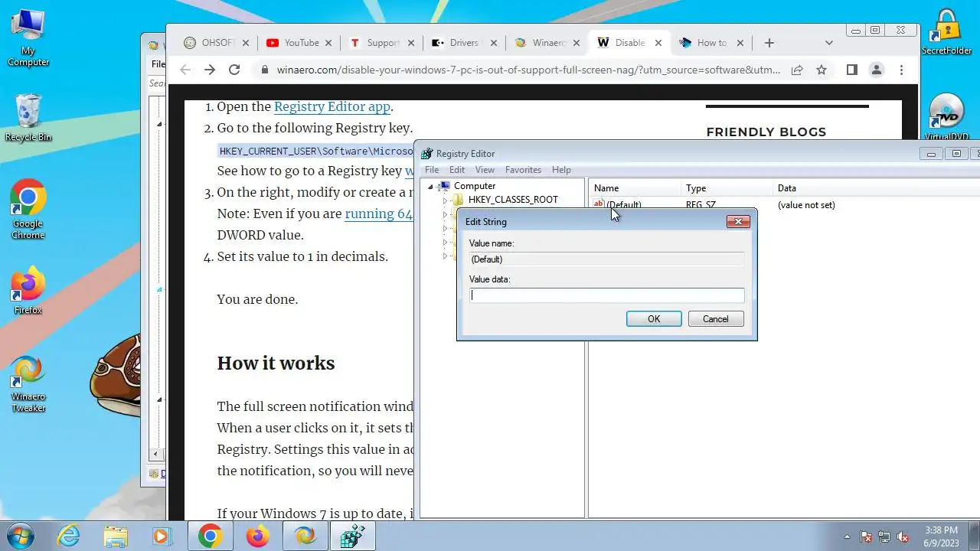The height and width of the screenshot is (551, 980).
Task: Open Windows Explorer from taskbar
Action: [116, 536]
